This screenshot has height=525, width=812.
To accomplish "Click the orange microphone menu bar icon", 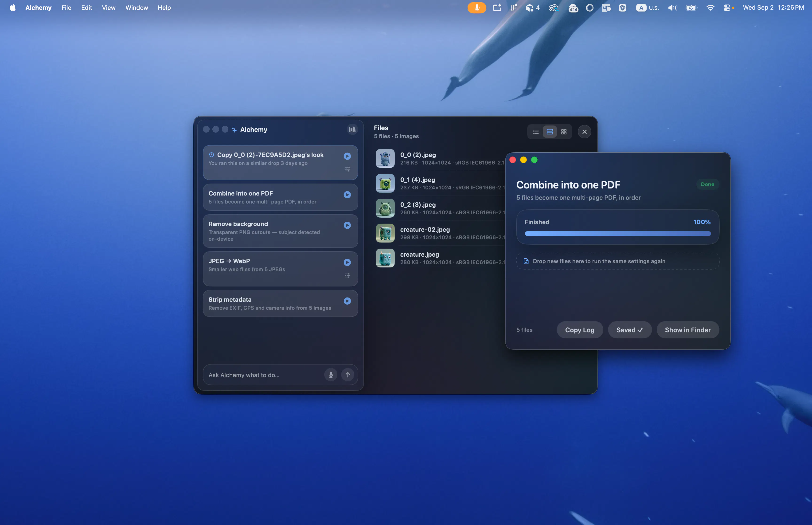I will click(x=477, y=8).
